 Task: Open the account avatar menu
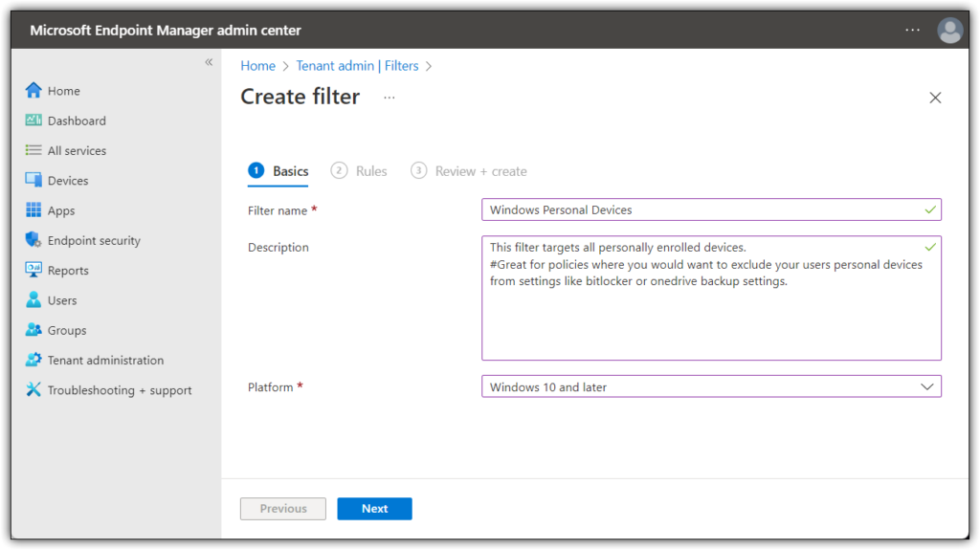point(949,30)
